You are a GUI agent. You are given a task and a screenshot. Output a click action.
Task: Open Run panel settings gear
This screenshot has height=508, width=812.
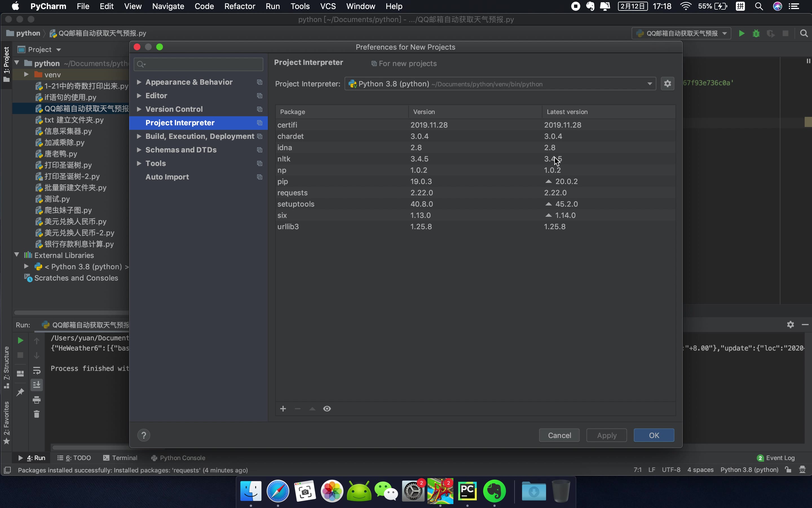click(791, 325)
